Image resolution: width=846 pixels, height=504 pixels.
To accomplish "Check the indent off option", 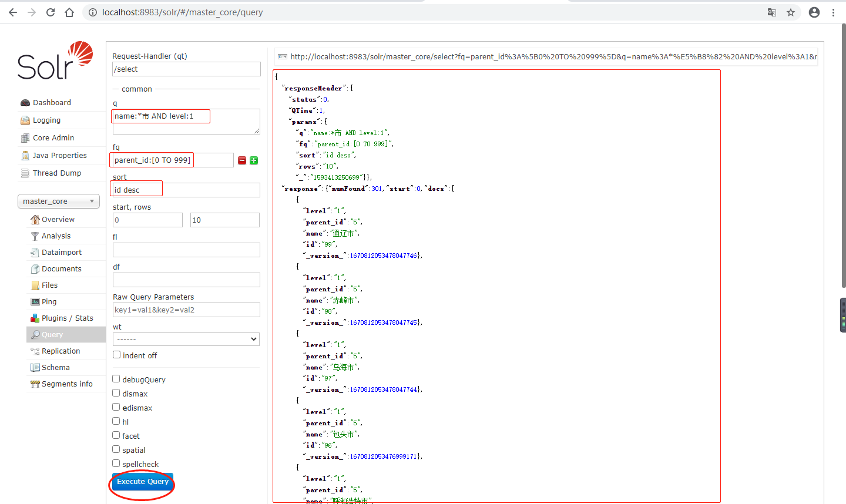I will [x=117, y=355].
